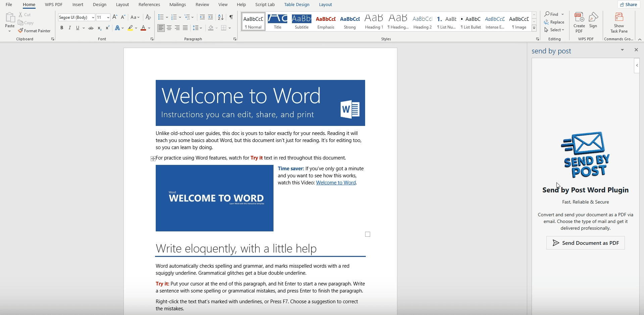Viewport: 644px width, 315px height.
Task: Clear all formatting eraser icon
Action: click(x=148, y=17)
